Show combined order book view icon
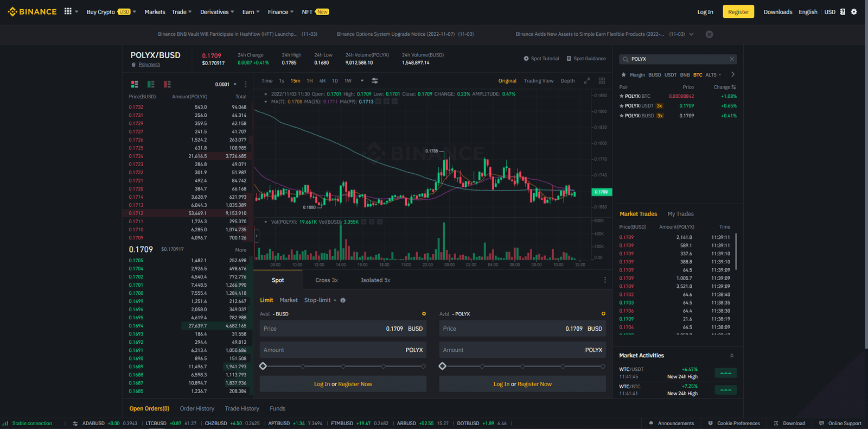The width and height of the screenshot is (868, 429). (x=135, y=84)
